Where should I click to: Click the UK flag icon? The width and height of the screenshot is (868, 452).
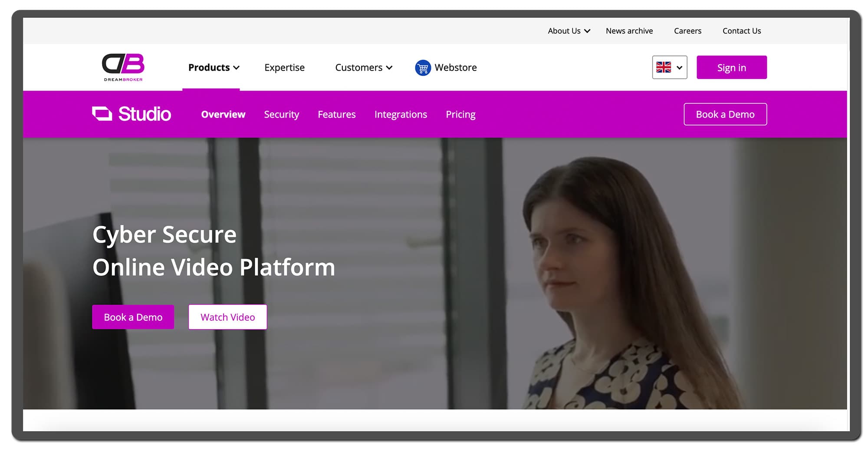pyautogui.click(x=664, y=67)
